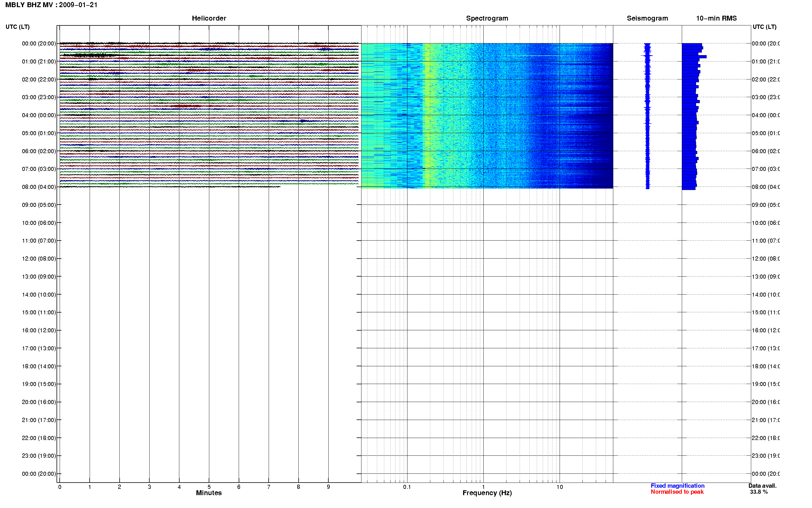Click the 0.1 Hz frequency tick label

click(x=407, y=487)
